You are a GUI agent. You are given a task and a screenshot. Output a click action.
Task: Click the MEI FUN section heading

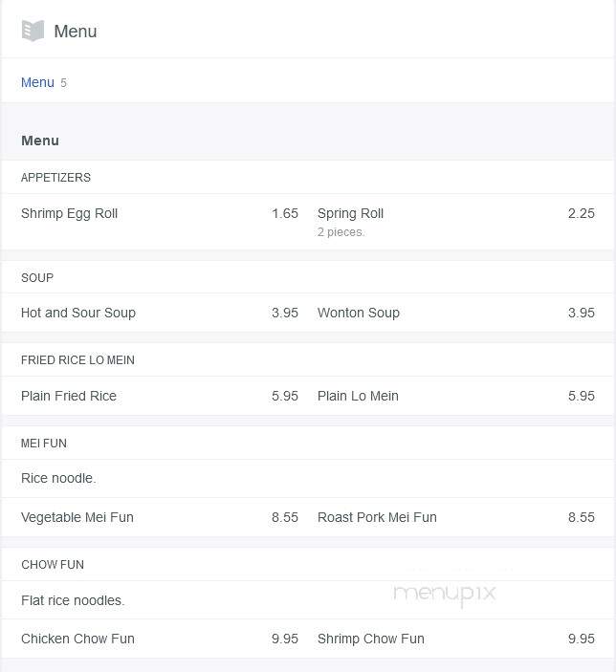click(44, 444)
